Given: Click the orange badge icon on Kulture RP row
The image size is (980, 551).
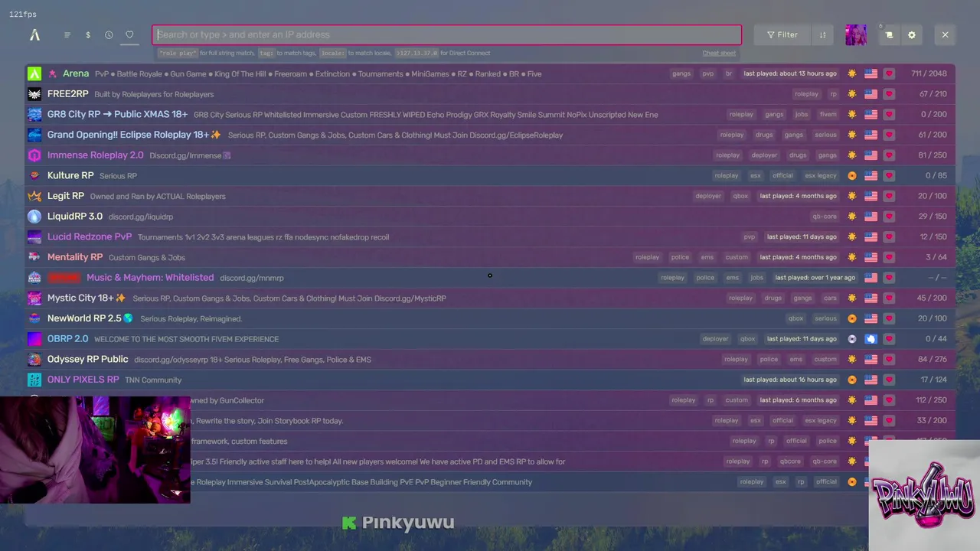Looking at the screenshot, I should 852,176.
